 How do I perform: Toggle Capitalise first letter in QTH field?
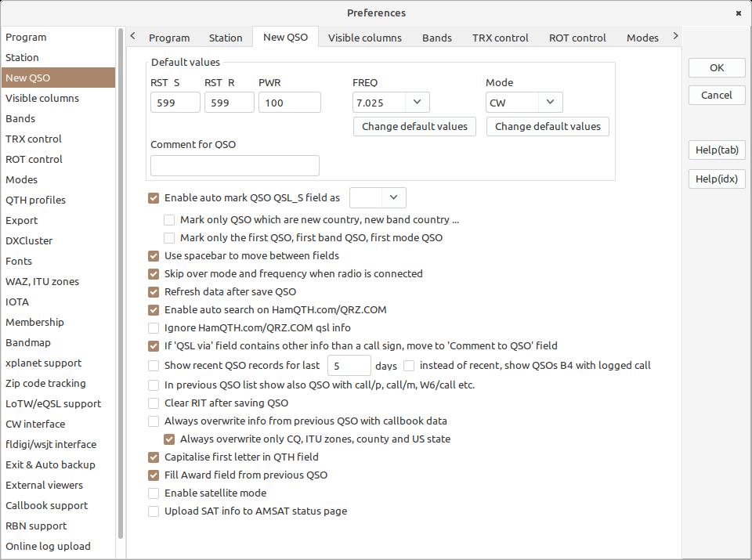click(154, 457)
